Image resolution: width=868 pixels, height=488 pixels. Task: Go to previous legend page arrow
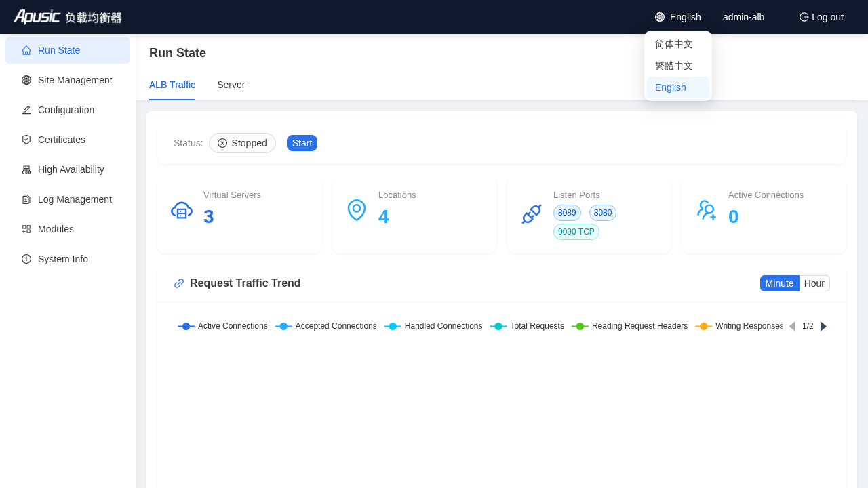[792, 326]
